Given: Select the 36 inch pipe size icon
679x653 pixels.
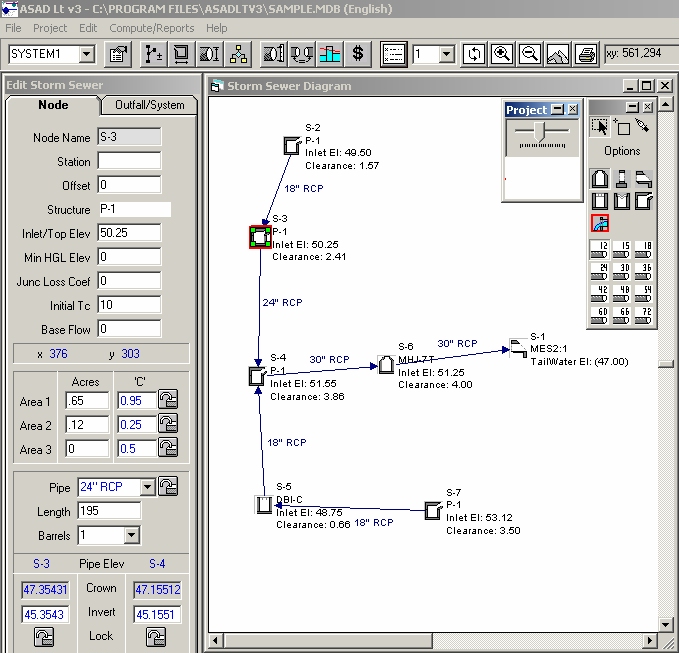Looking at the screenshot, I should click(643, 272).
